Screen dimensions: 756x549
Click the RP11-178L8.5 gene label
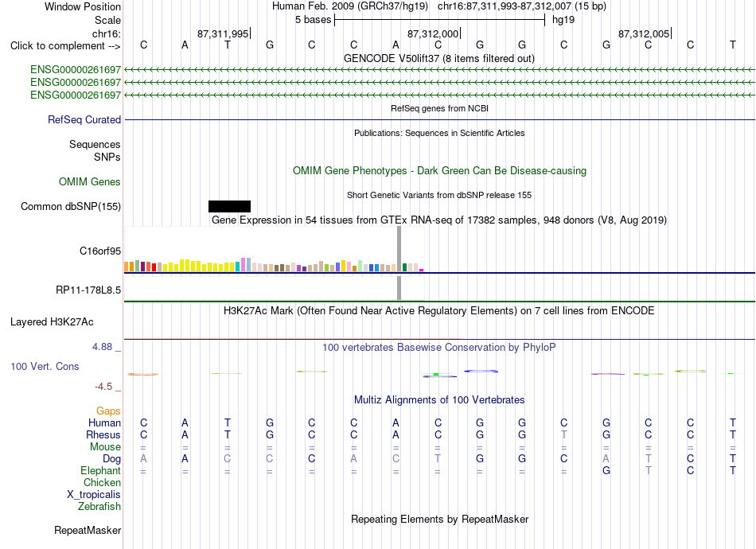tap(88, 290)
